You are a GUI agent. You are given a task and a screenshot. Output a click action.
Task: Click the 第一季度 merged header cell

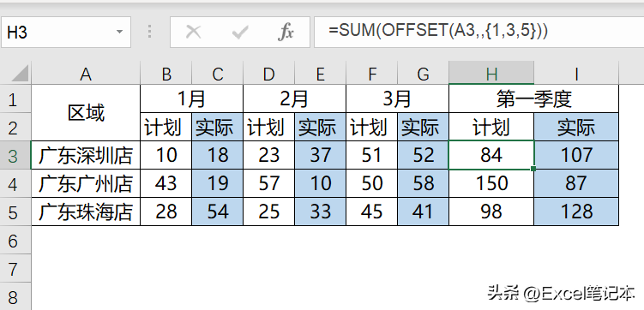(533, 98)
